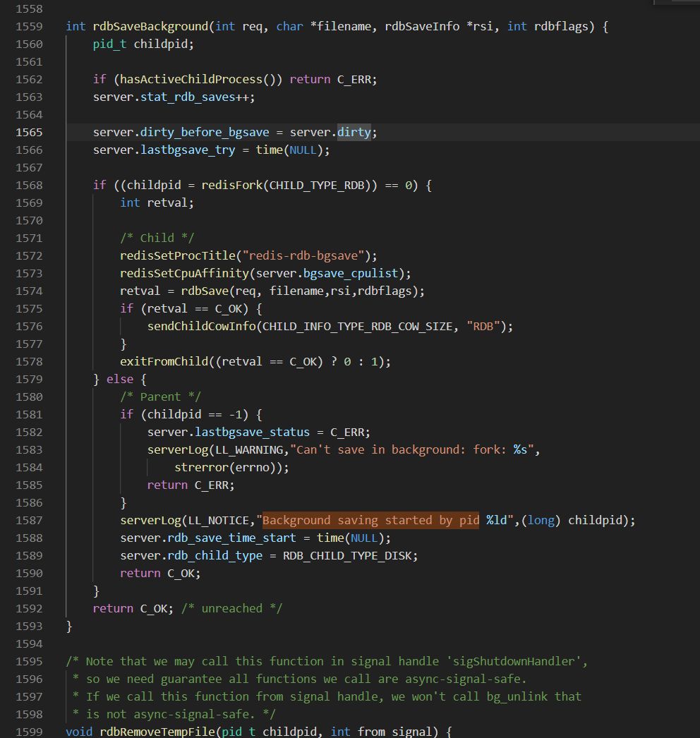Click the sendChildCowInfo function call
The image size is (700, 738).
pos(202,327)
